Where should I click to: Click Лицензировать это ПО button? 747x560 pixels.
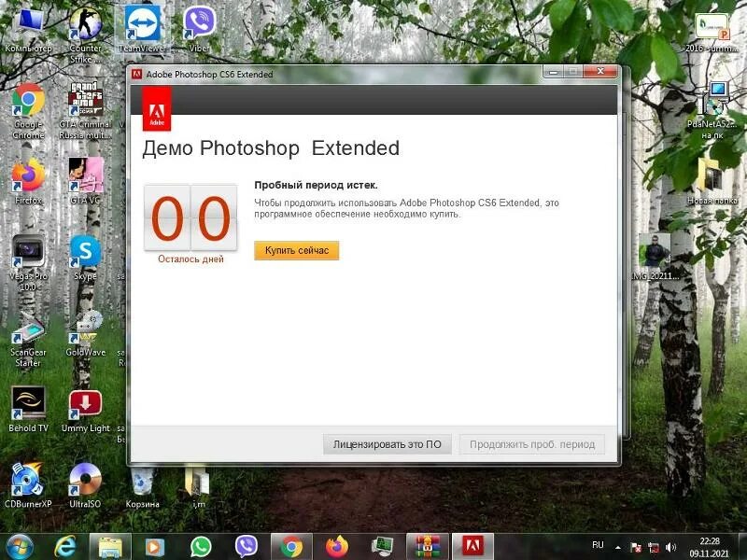387,444
